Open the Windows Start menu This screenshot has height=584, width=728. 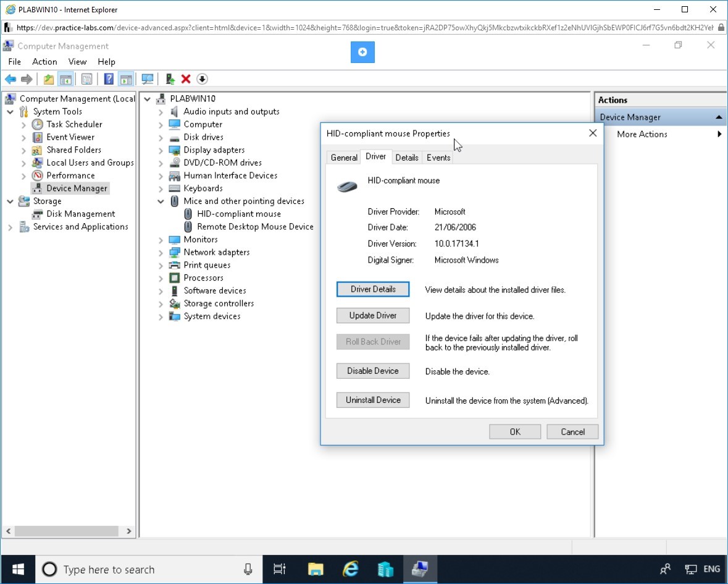pos(18,569)
